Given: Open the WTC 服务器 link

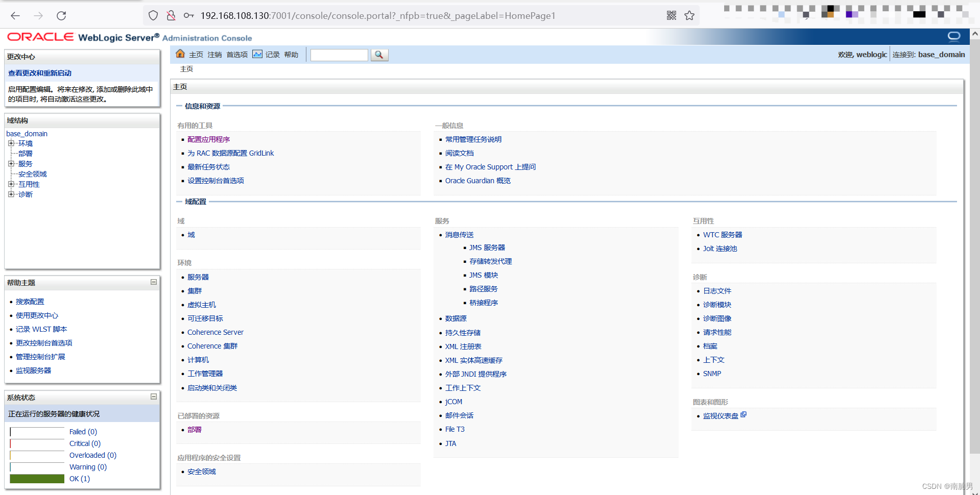Looking at the screenshot, I should [x=723, y=235].
